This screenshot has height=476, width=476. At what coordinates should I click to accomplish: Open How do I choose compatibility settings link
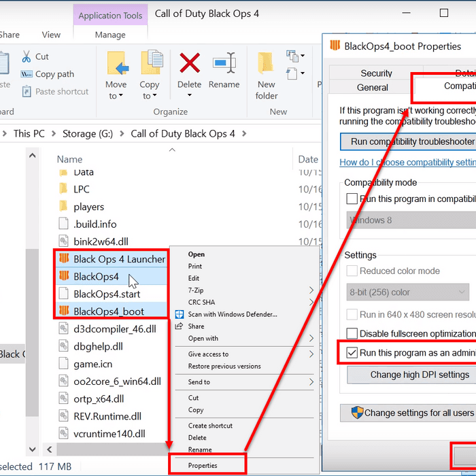pos(408,162)
